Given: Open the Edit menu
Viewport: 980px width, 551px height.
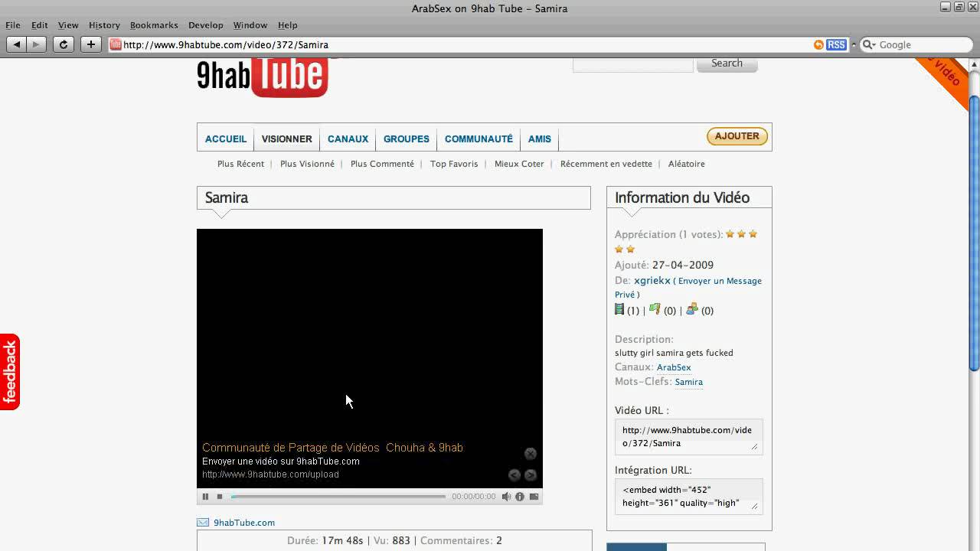Looking at the screenshot, I should [x=40, y=25].
